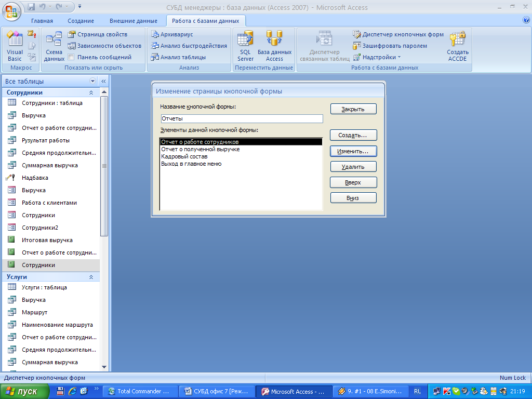Open Access Help question mark icon
Viewport: 532px width, 399px height.
coord(526,20)
